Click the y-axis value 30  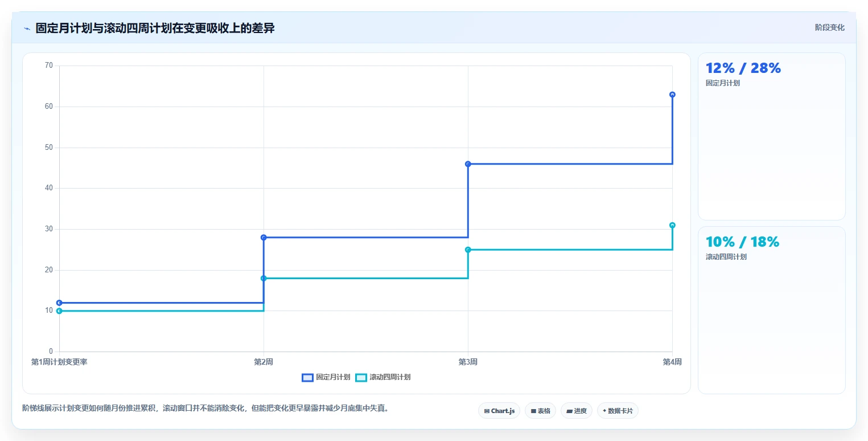pyautogui.click(x=48, y=229)
